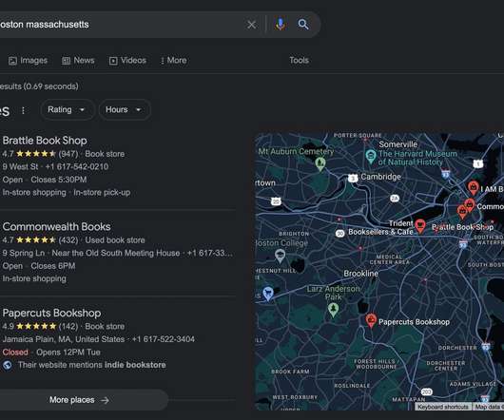Click the Closes 6PM text
504x420 pixels.
[53, 266]
